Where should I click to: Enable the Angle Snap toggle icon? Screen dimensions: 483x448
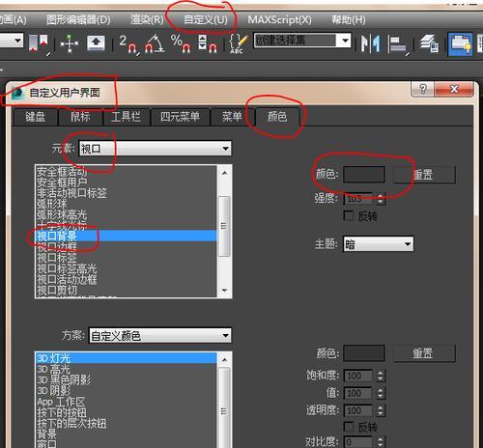155,43
